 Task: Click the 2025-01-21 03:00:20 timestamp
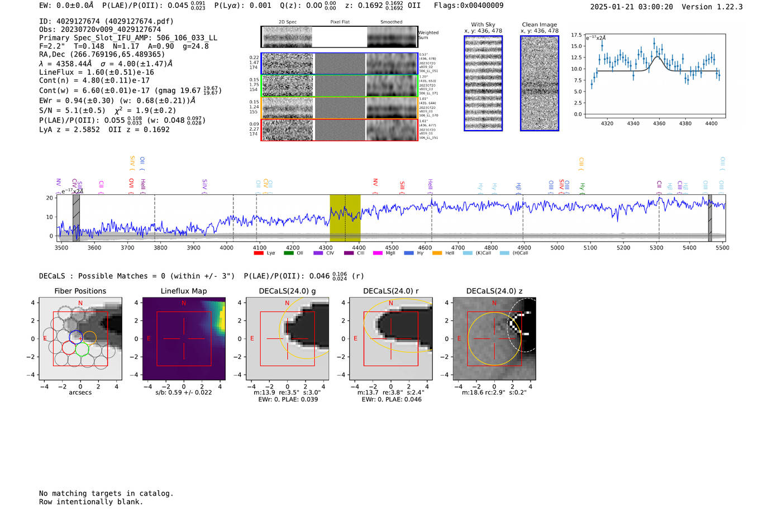(x=632, y=7)
